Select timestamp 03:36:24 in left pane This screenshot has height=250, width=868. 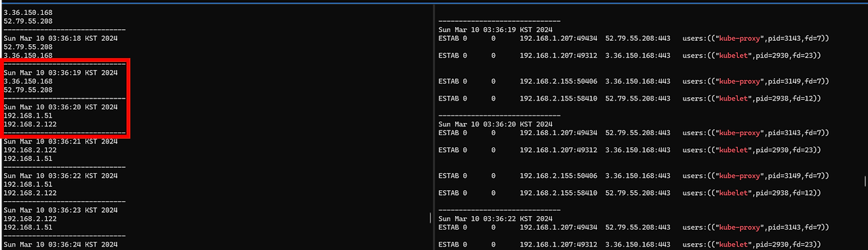(60, 245)
